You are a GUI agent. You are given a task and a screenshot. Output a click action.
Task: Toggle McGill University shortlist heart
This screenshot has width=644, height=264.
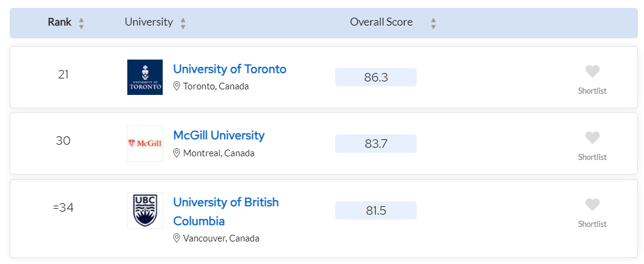pyautogui.click(x=592, y=137)
